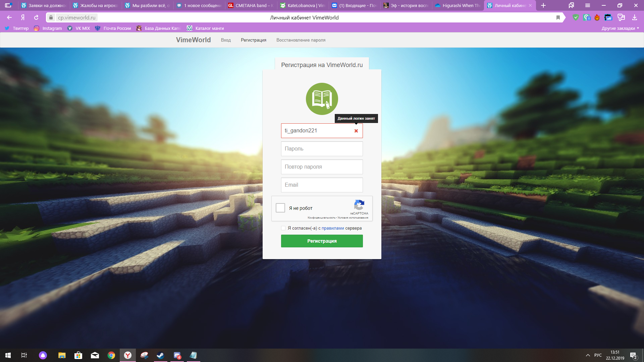Open 'Каталог манги' bookmark
The width and height of the screenshot is (644, 362).
point(205,28)
